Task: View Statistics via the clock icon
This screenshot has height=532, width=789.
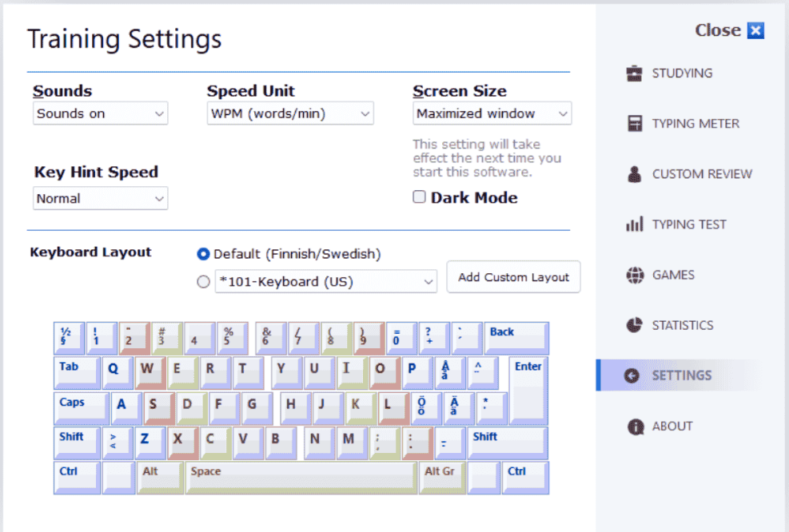Action: point(634,325)
